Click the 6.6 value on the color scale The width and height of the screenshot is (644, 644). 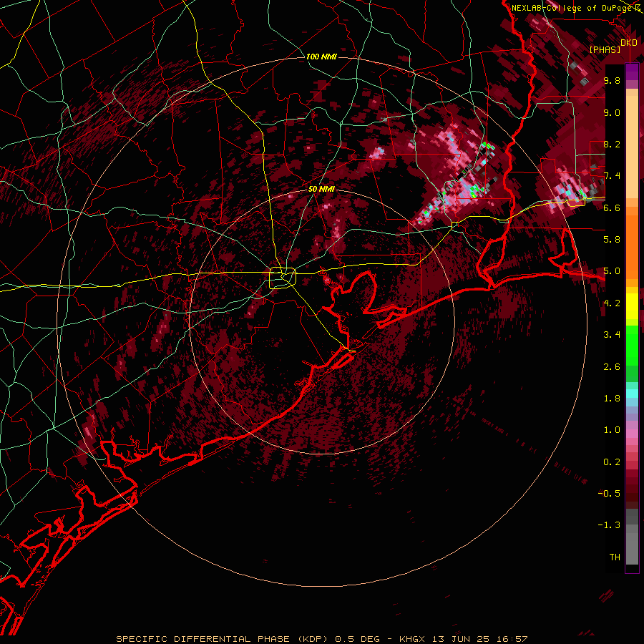(612, 208)
